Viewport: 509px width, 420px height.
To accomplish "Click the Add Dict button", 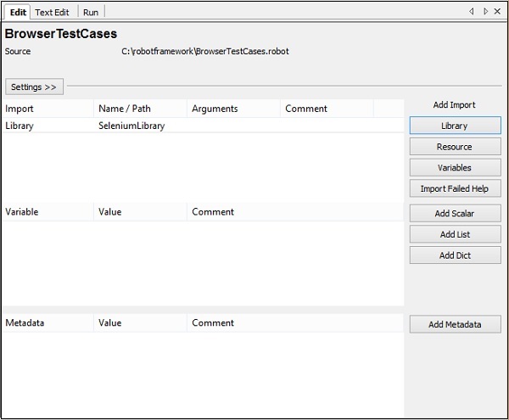I will tap(455, 255).
